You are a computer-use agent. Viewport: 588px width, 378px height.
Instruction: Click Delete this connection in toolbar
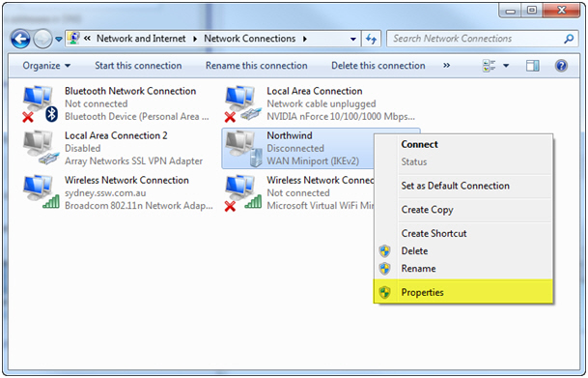(378, 66)
